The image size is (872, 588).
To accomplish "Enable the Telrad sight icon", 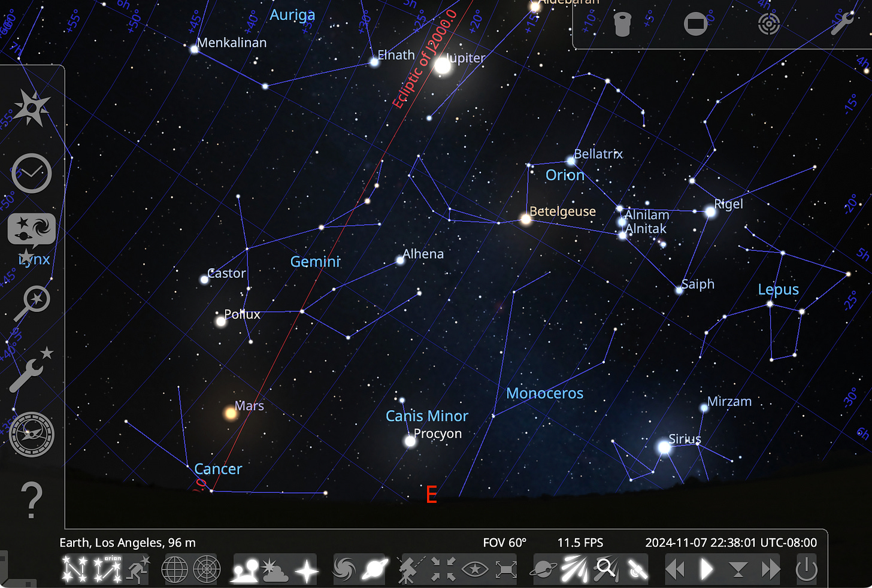I will pyautogui.click(x=769, y=24).
